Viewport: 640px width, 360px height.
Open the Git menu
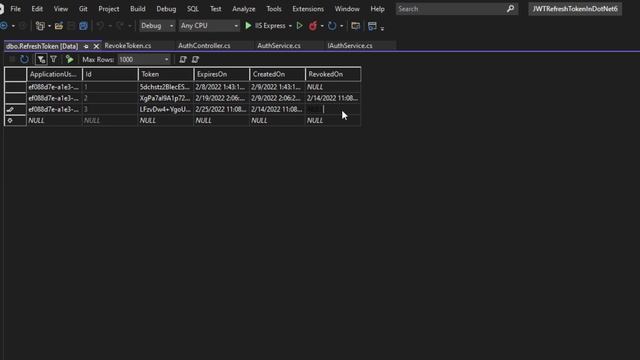click(x=83, y=9)
